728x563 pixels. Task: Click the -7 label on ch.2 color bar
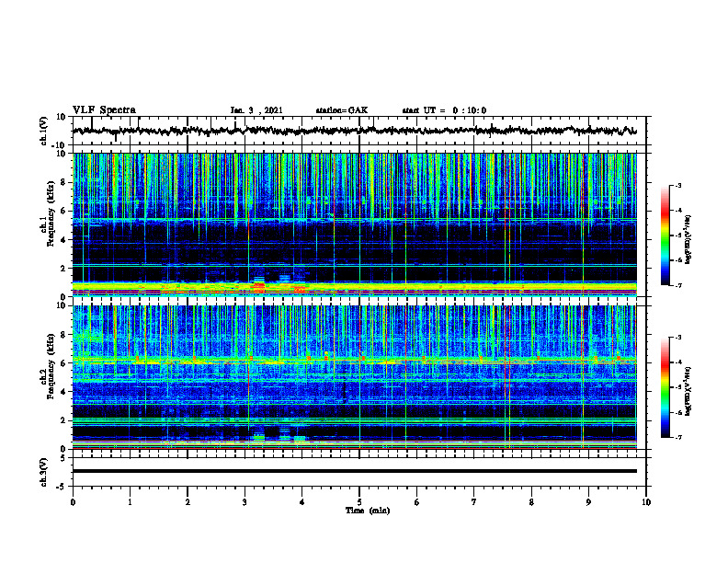point(677,438)
